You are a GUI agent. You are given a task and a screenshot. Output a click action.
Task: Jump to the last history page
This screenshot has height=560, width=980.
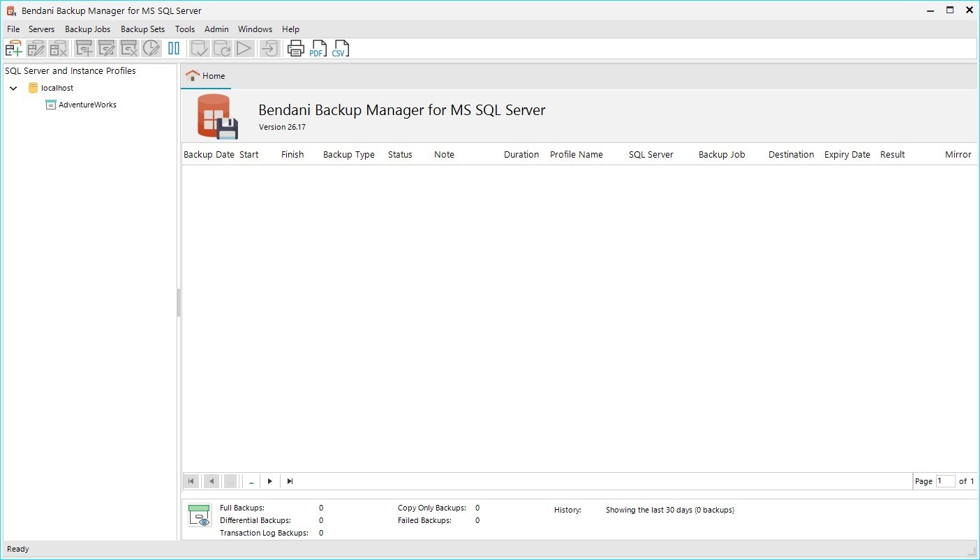[x=290, y=481]
